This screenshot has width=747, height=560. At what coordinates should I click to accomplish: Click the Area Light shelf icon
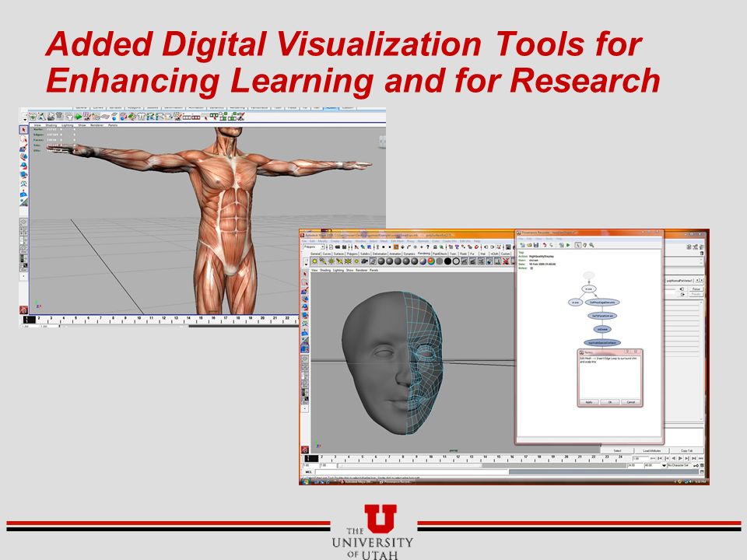coord(348,261)
